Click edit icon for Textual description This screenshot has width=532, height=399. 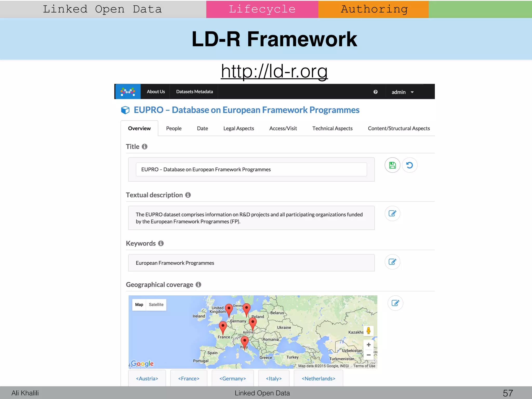pyautogui.click(x=392, y=214)
